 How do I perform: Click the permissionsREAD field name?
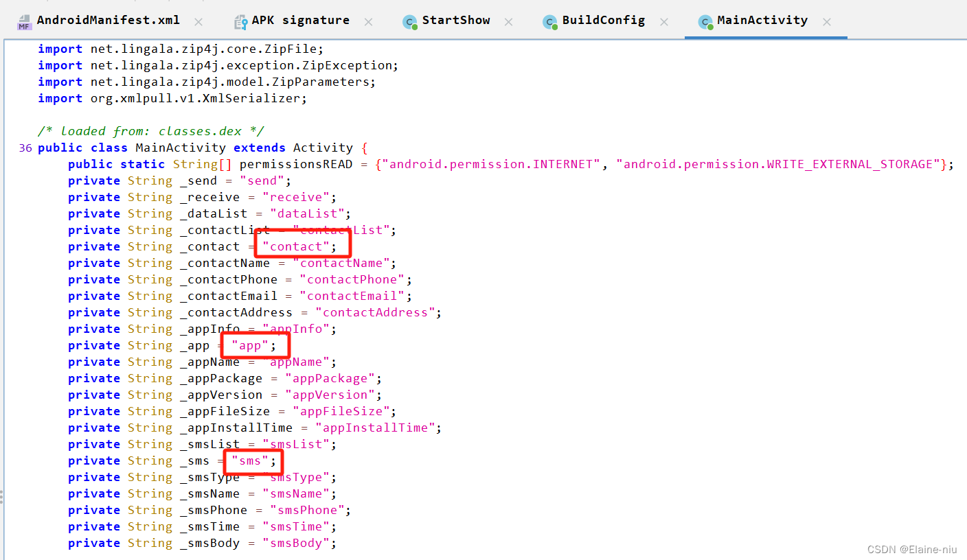coord(297,164)
